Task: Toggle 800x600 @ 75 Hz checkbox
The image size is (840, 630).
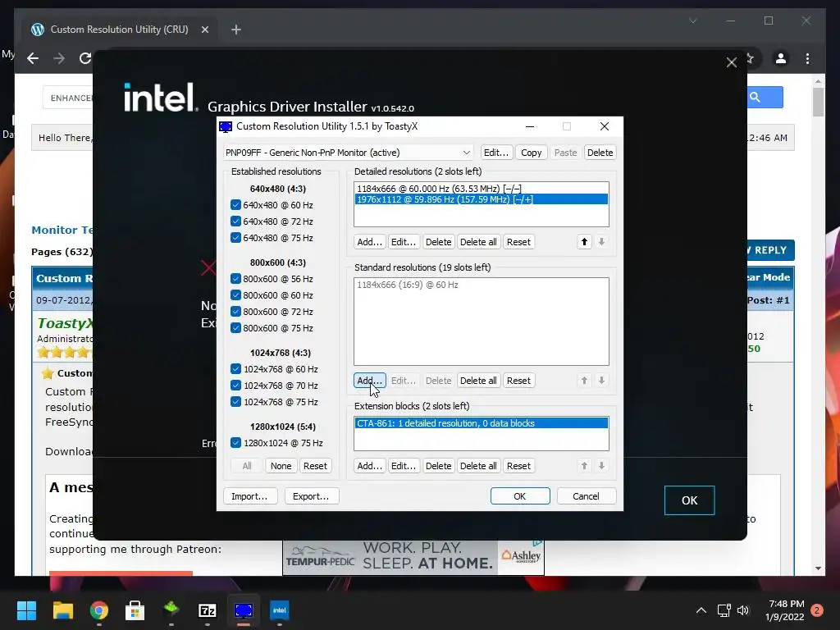Action: tap(235, 328)
